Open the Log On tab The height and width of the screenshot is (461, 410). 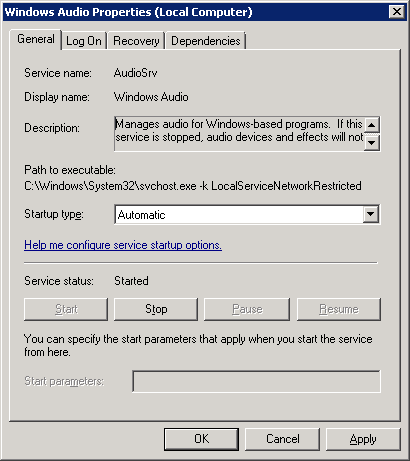tap(84, 41)
